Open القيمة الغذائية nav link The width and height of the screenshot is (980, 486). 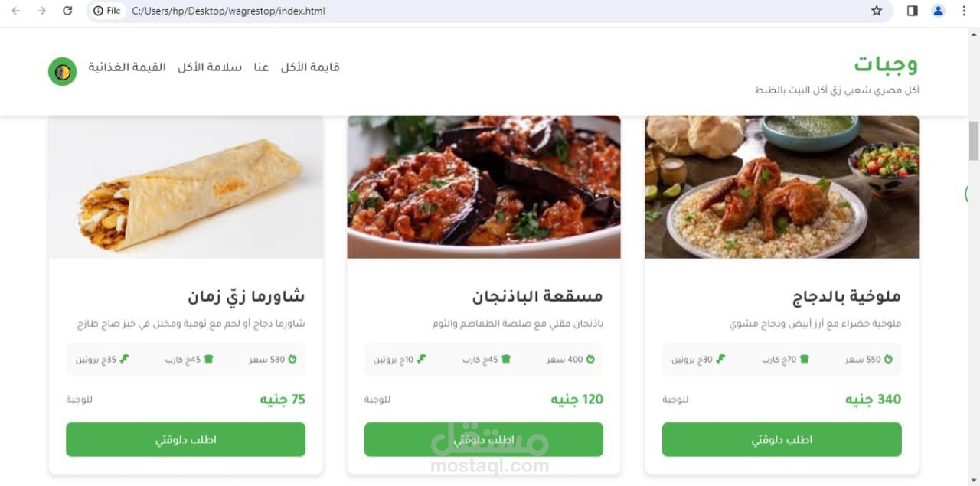coord(127,67)
